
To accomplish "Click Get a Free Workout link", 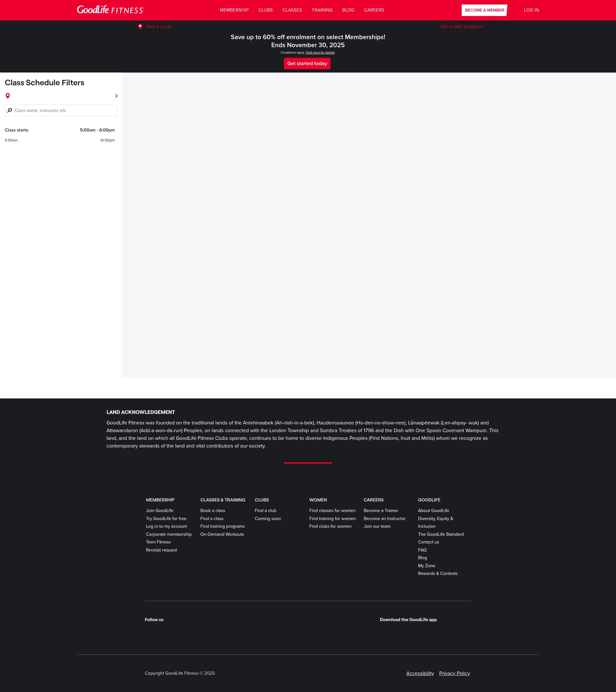I will click(x=462, y=27).
